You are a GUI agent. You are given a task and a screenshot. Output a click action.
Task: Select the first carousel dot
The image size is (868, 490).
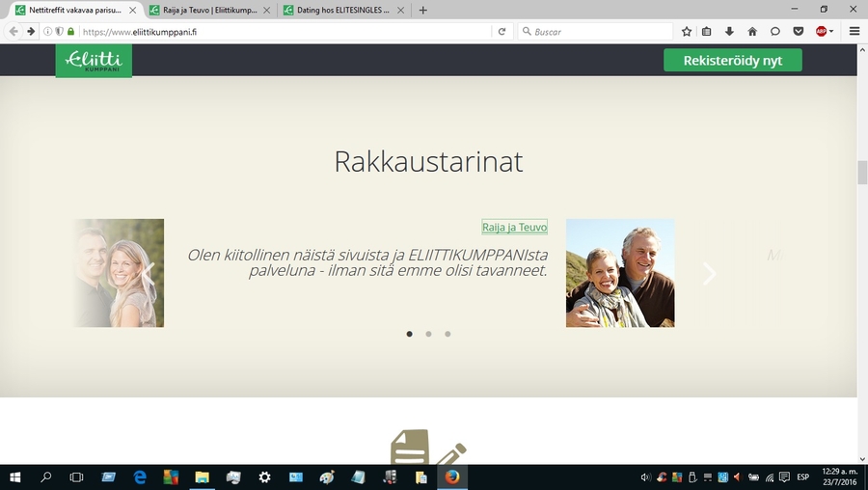409,334
